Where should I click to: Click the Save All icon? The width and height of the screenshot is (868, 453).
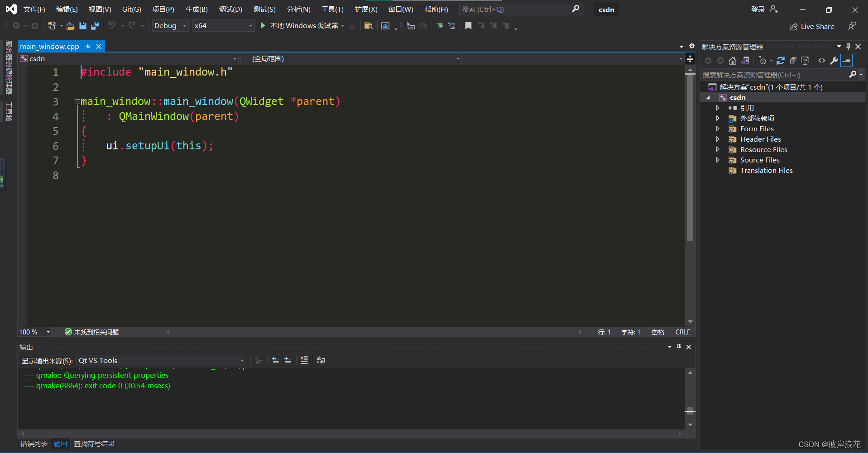pos(95,25)
